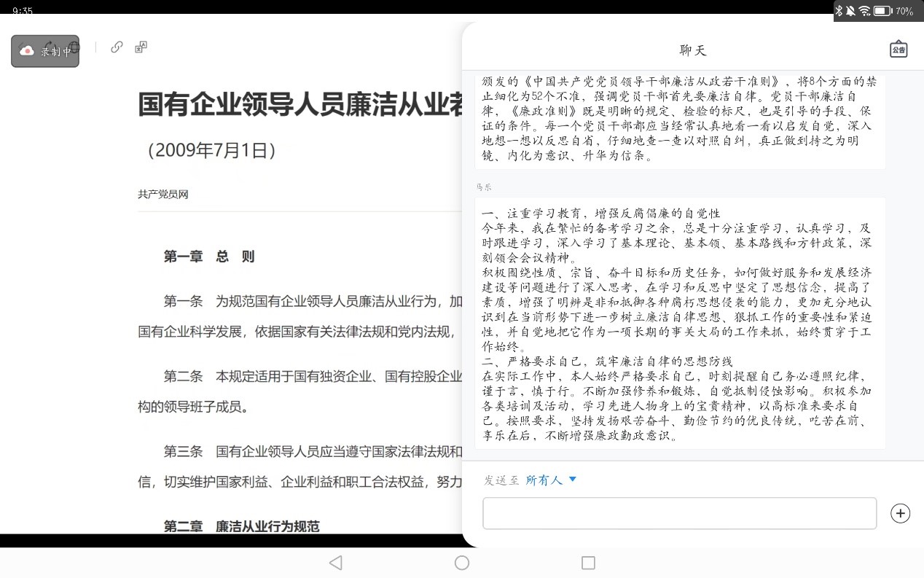924x578 pixels.
Task: Open the 公告 announcement icon
Action: click(x=898, y=50)
